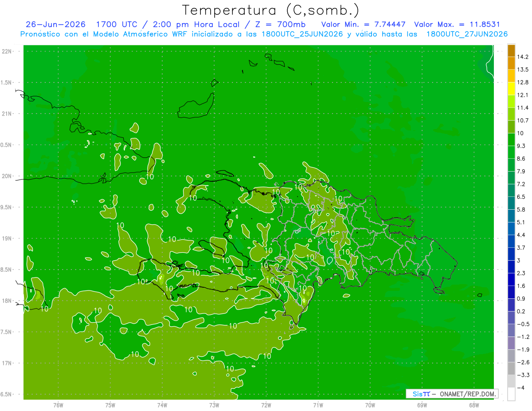The height and width of the screenshot is (411, 532).
Task: Click the '1.6' value on the color bar
Action: pos(521,286)
